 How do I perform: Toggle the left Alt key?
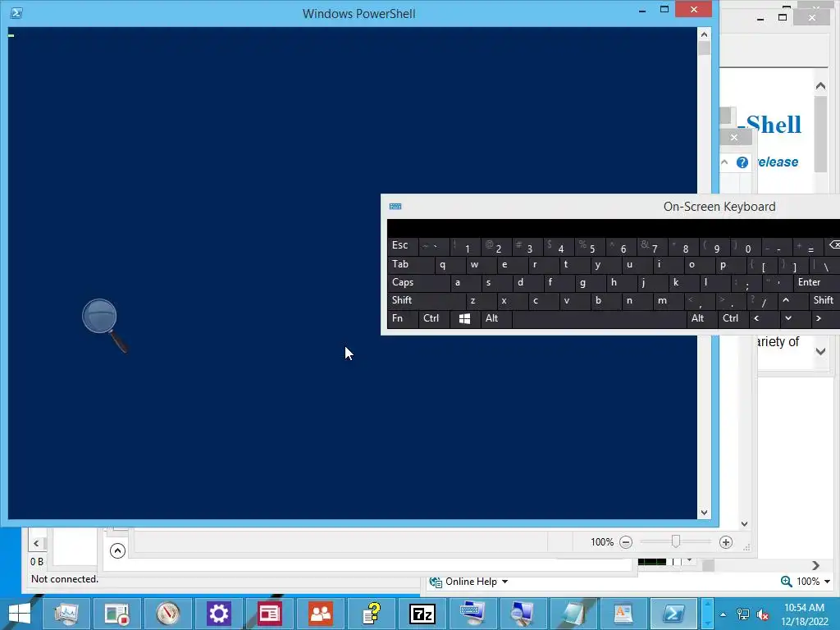(x=496, y=319)
